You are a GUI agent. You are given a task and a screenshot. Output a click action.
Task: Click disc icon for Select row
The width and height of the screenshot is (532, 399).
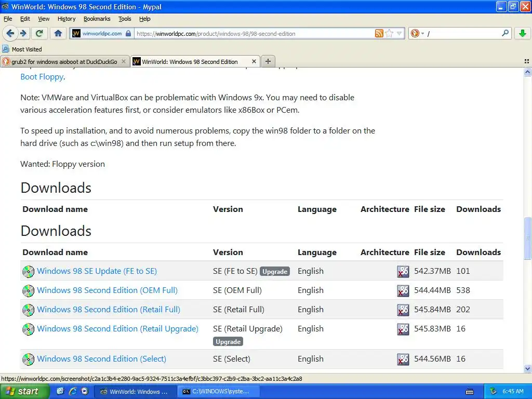point(28,360)
